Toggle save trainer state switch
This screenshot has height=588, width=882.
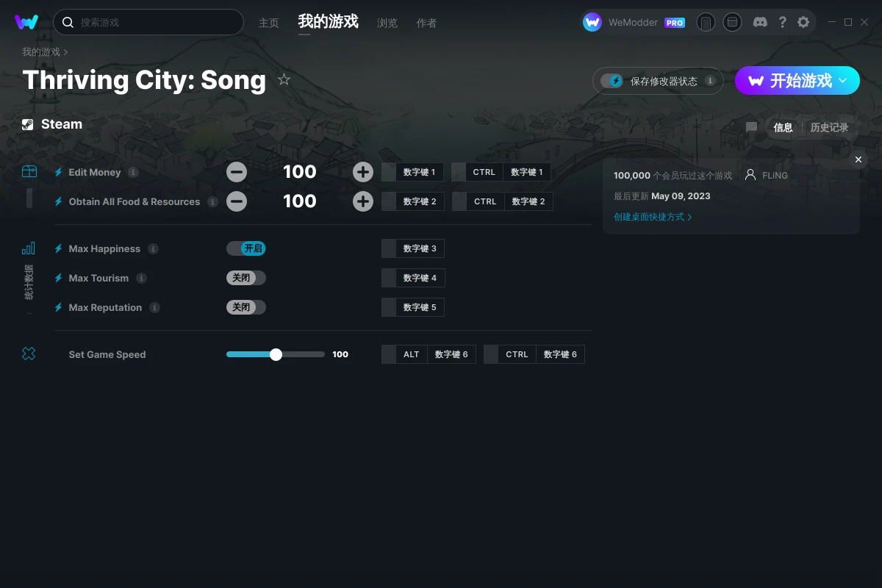click(612, 81)
